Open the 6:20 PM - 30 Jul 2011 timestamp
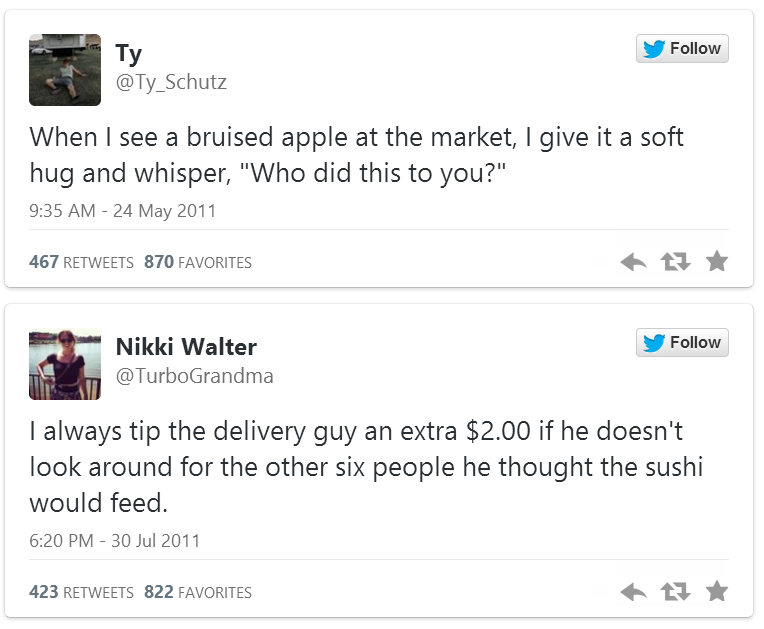This screenshot has height=629, width=764. click(x=114, y=541)
